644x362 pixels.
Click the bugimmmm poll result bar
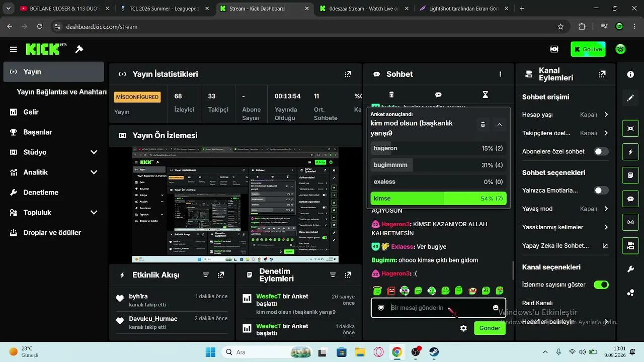click(438, 165)
